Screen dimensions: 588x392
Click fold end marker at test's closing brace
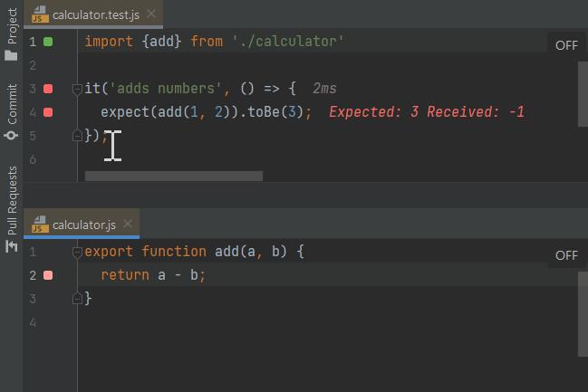click(x=77, y=136)
